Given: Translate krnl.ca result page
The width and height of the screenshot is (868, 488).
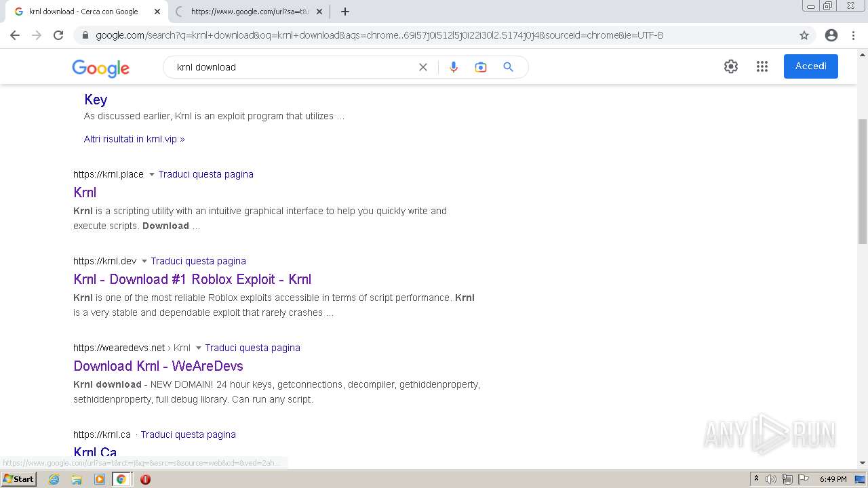Looking at the screenshot, I should (x=189, y=434).
